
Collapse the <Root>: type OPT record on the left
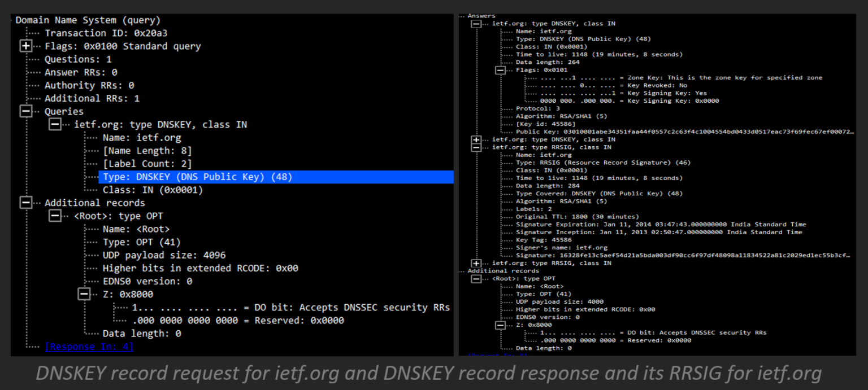point(55,216)
